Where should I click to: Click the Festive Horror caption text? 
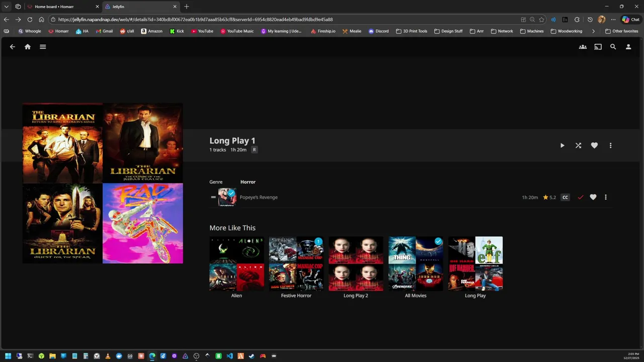[x=296, y=296]
